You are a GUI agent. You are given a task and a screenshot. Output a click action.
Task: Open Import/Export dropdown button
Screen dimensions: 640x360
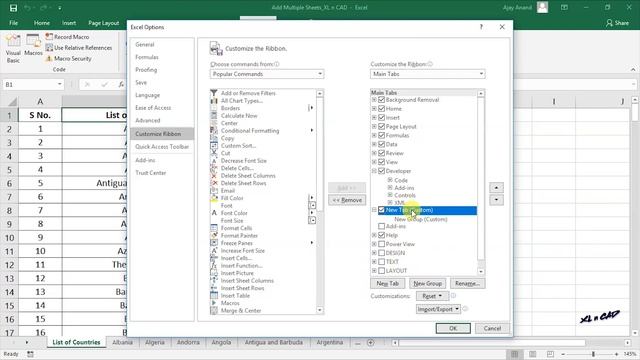point(438,309)
